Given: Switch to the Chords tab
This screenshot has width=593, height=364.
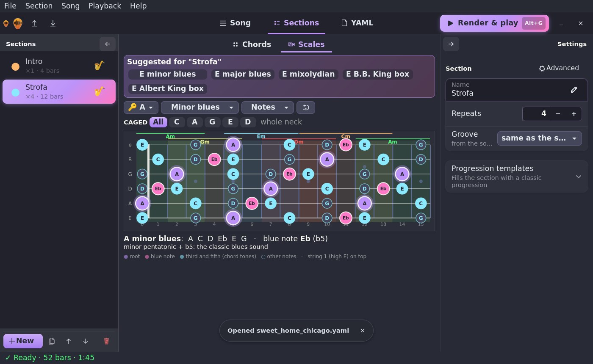Looking at the screenshot, I should coord(252,44).
